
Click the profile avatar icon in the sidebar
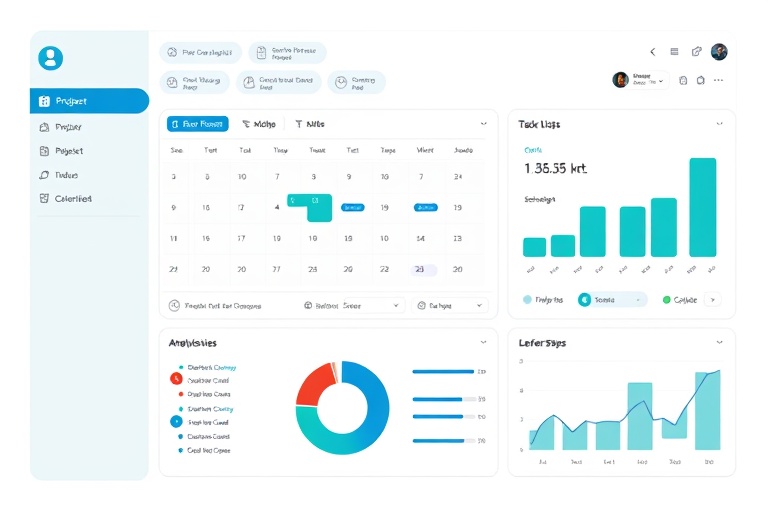[50, 58]
